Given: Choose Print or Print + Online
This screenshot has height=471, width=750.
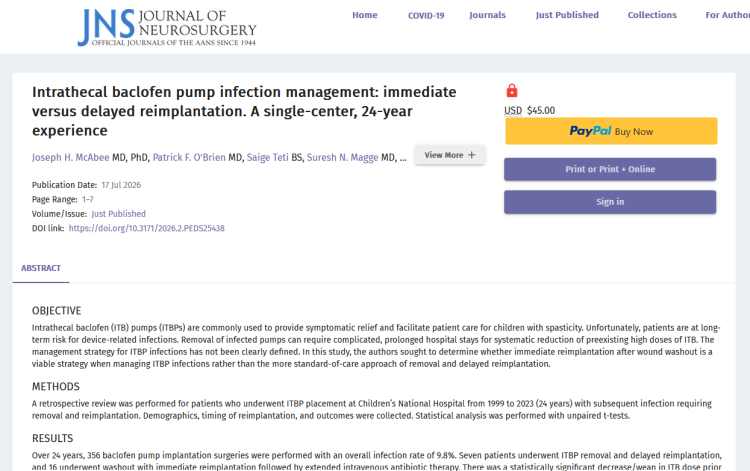Looking at the screenshot, I should pyautogui.click(x=610, y=169).
